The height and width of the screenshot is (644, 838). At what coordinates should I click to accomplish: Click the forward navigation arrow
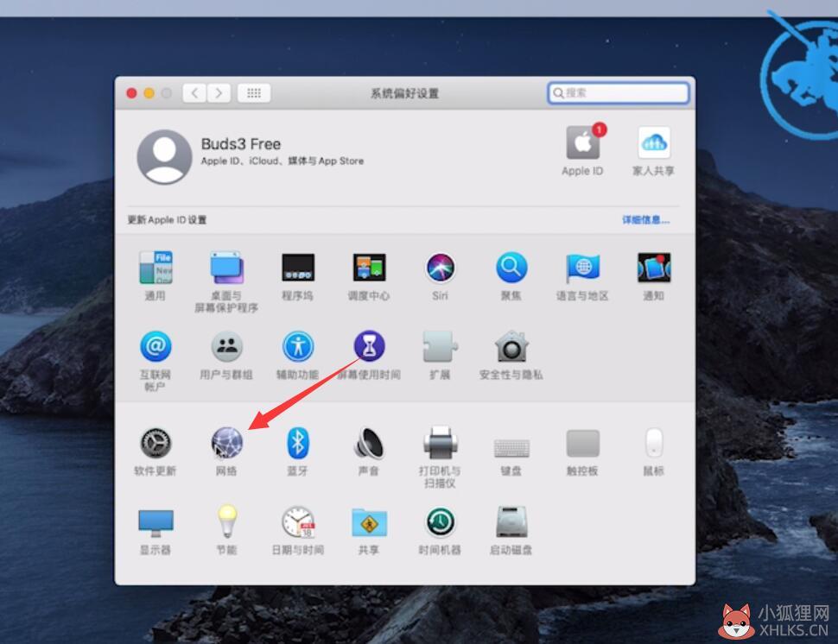219,93
